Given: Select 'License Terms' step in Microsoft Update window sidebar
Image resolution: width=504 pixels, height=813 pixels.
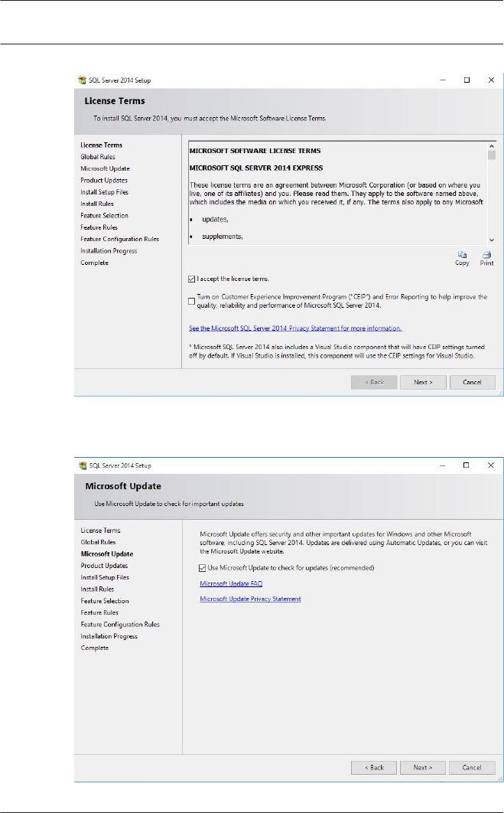Looking at the screenshot, I should [100, 531].
